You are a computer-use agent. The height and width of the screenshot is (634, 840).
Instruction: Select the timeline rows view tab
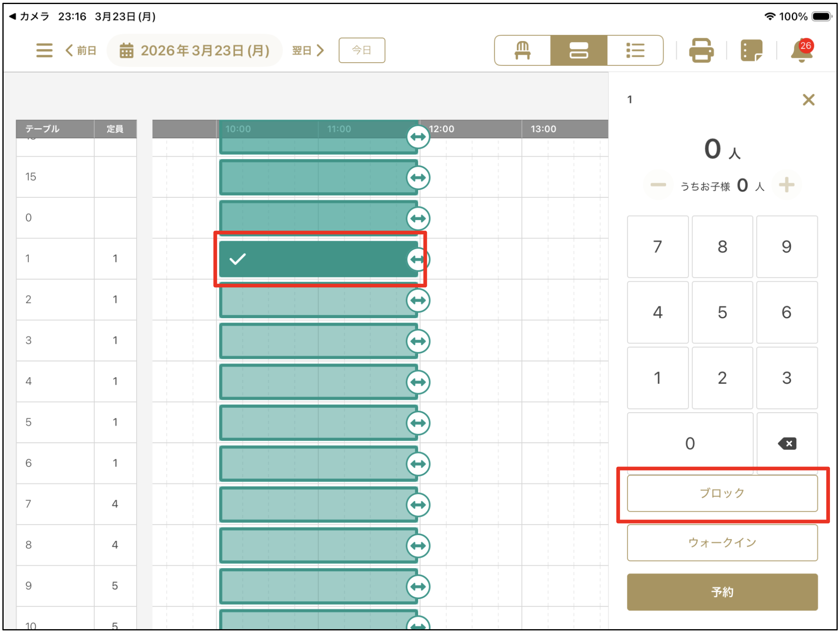click(x=578, y=50)
